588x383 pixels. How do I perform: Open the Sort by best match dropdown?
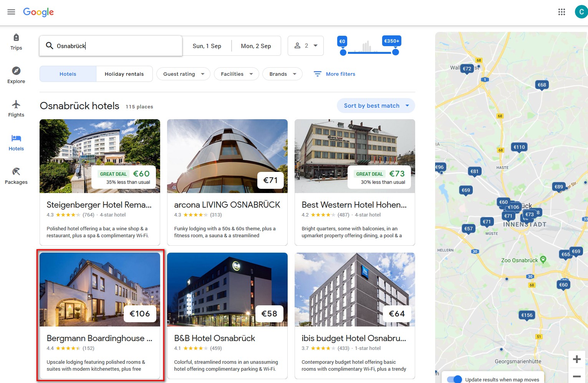tap(375, 105)
